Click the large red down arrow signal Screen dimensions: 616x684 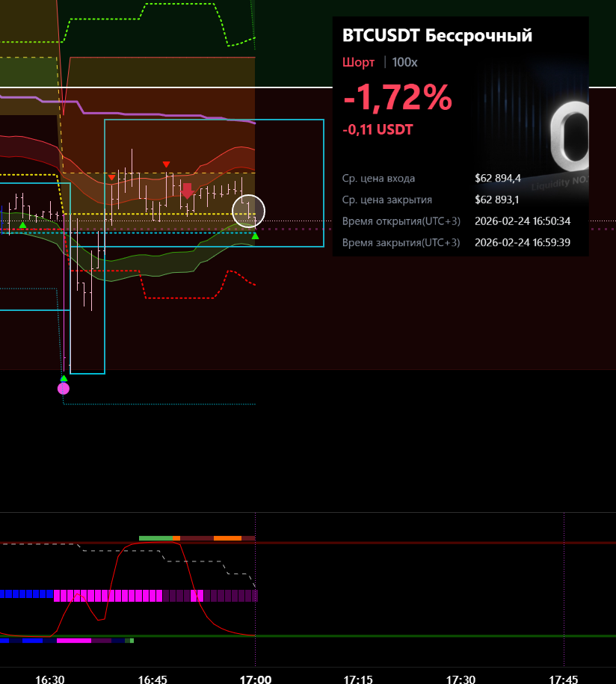click(187, 191)
